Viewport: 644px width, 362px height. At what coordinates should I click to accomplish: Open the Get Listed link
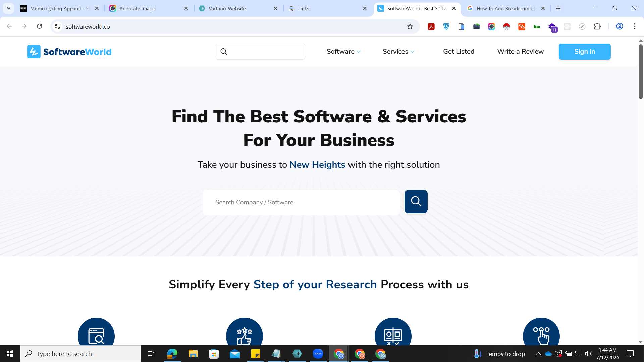(459, 52)
